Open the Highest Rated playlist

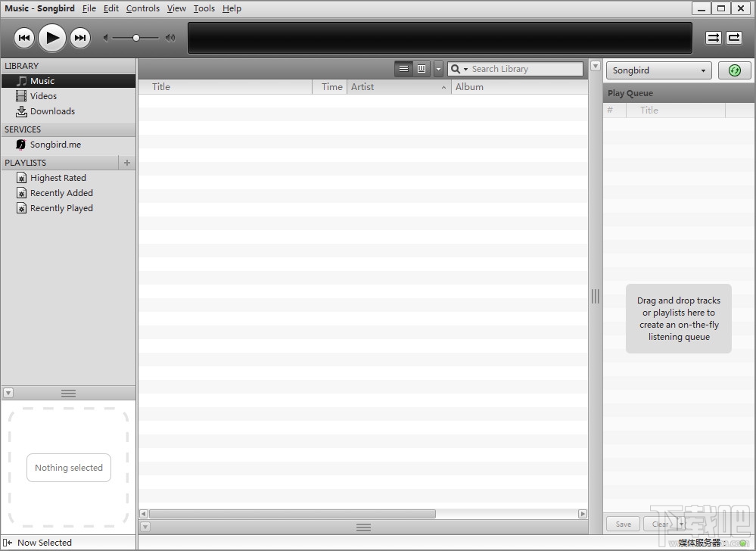pyautogui.click(x=68, y=178)
